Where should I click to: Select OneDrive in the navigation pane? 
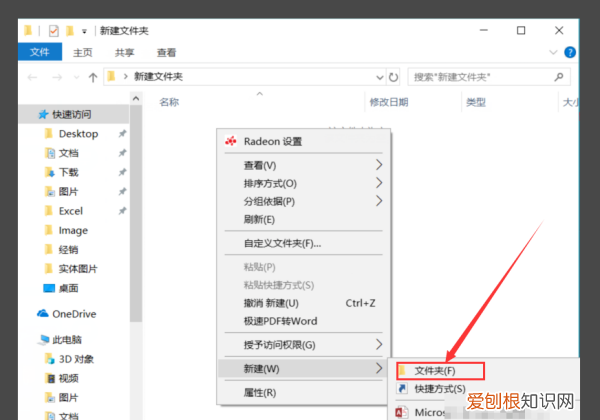click(74, 314)
